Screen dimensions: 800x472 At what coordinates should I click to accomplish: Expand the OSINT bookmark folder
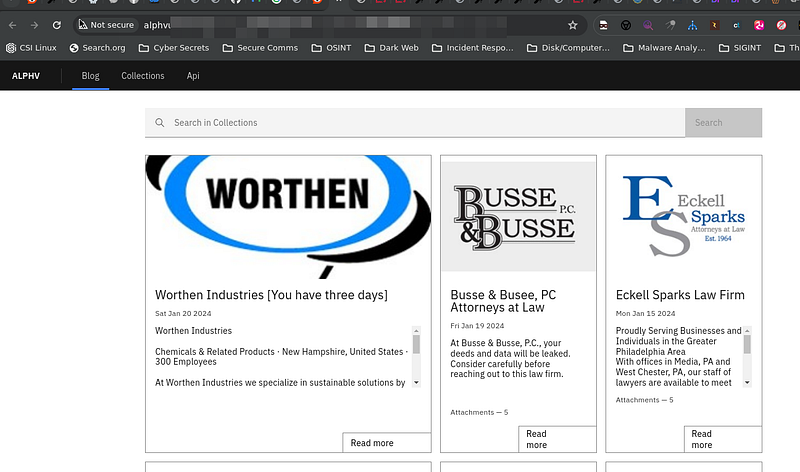coord(331,48)
